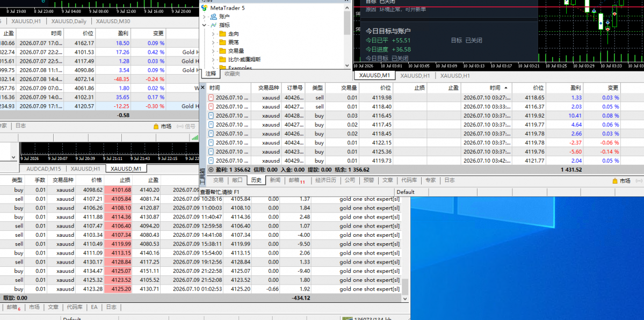Select the 比尔·威廉姆斯 folder icon
The width and height of the screenshot is (644, 320).
pyautogui.click(x=222, y=60)
